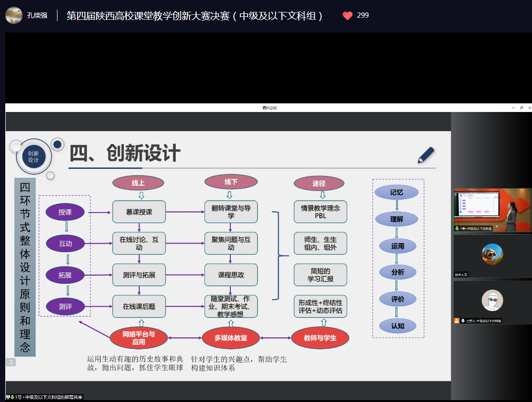Screen dimensions: 532x402
Task: Click the purple 授课 oval
Action: tap(65, 212)
